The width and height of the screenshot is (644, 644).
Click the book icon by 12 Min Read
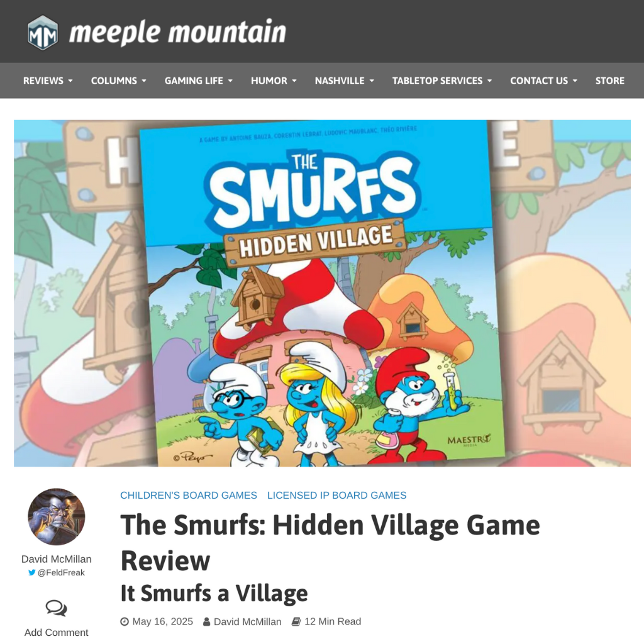[296, 622]
